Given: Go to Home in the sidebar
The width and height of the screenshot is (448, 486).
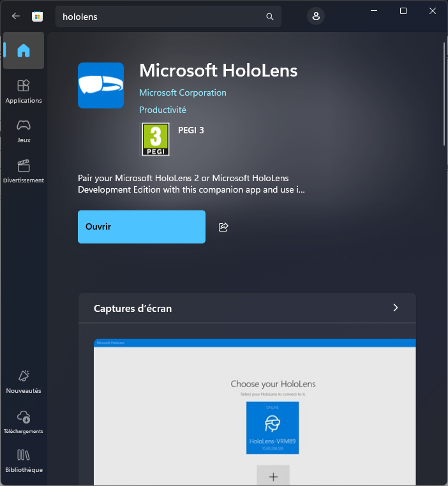Looking at the screenshot, I should (x=24, y=50).
